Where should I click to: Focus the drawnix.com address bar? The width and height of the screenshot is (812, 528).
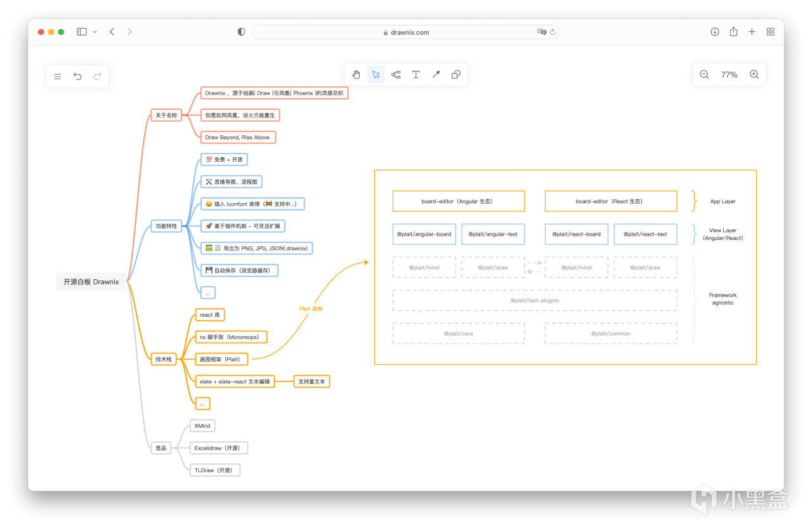pyautogui.click(x=406, y=32)
